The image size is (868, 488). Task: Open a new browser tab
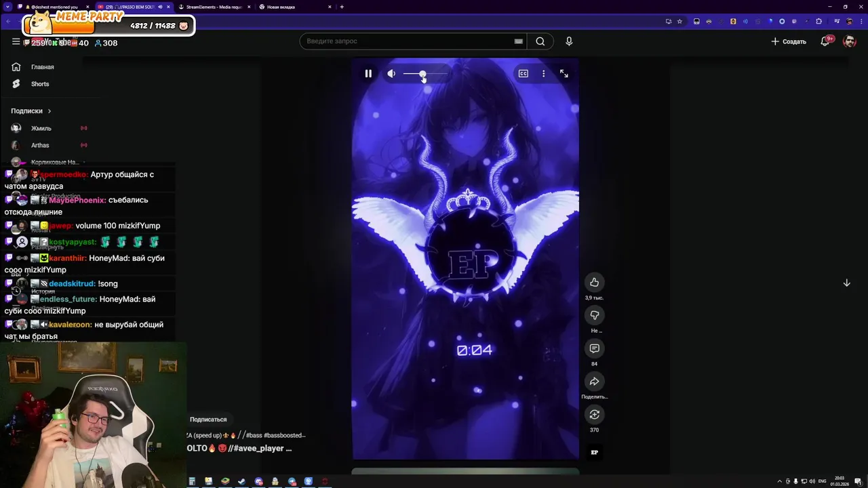tap(342, 7)
